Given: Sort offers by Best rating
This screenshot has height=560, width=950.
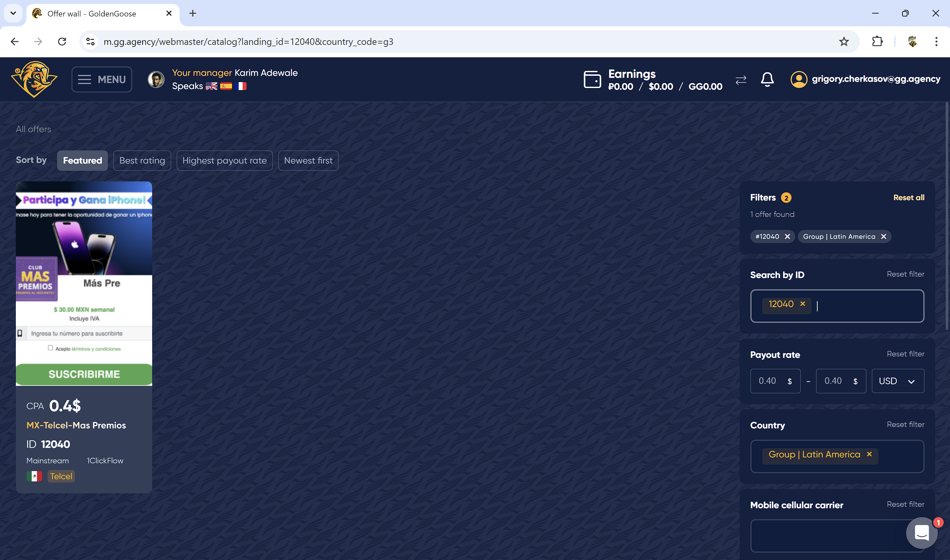Looking at the screenshot, I should pos(142,160).
